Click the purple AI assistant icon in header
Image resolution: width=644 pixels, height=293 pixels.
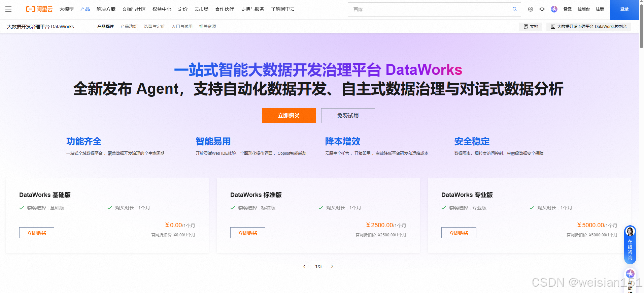point(554,9)
